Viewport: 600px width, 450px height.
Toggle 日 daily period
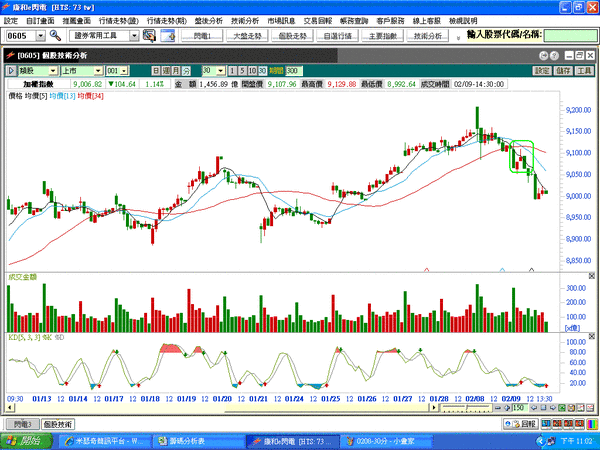pos(156,71)
